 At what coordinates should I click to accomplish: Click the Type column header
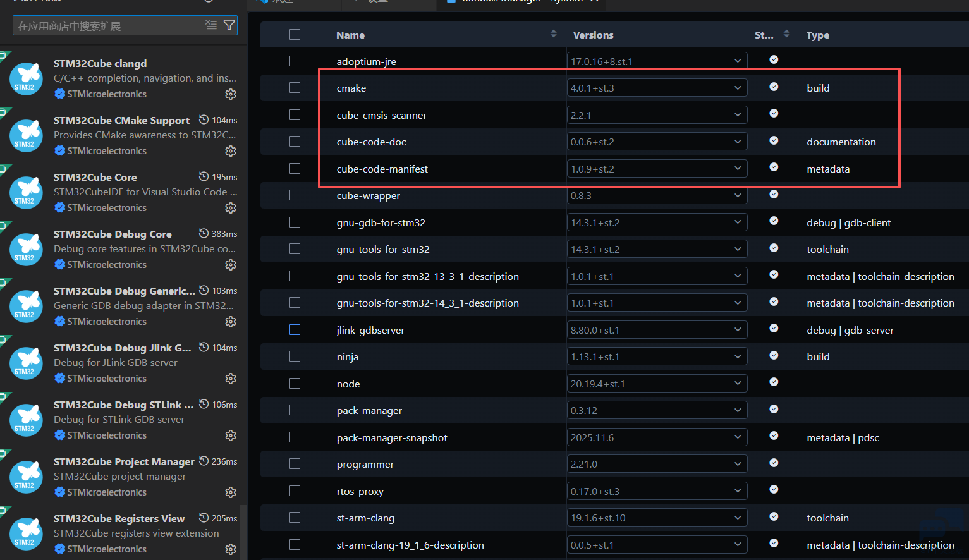point(817,35)
